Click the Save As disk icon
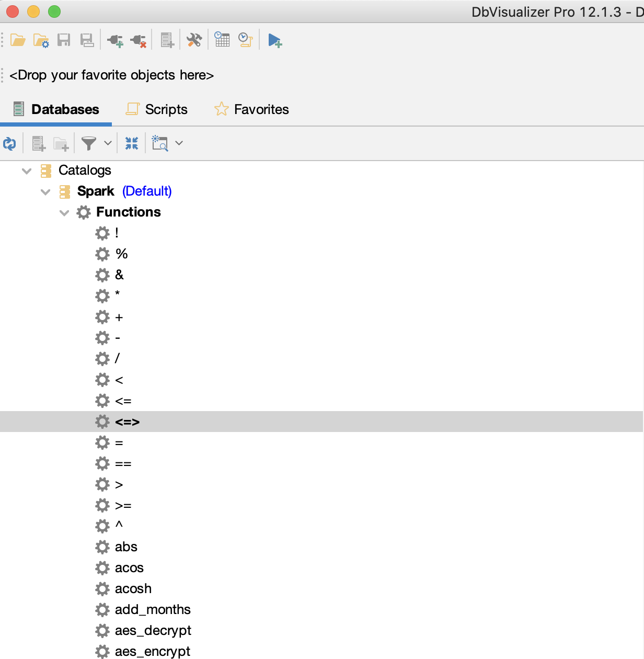Image resolution: width=644 pixels, height=659 pixels. (87, 40)
